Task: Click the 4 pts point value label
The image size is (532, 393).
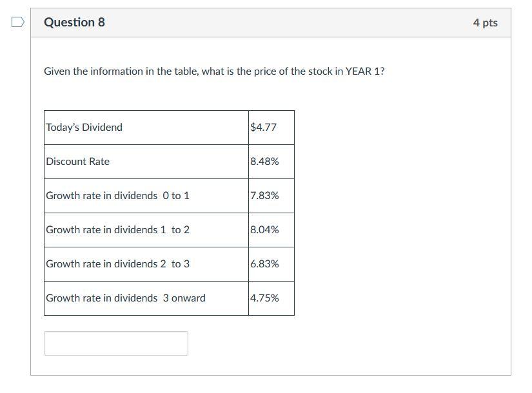Action: [x=485, y=22]
